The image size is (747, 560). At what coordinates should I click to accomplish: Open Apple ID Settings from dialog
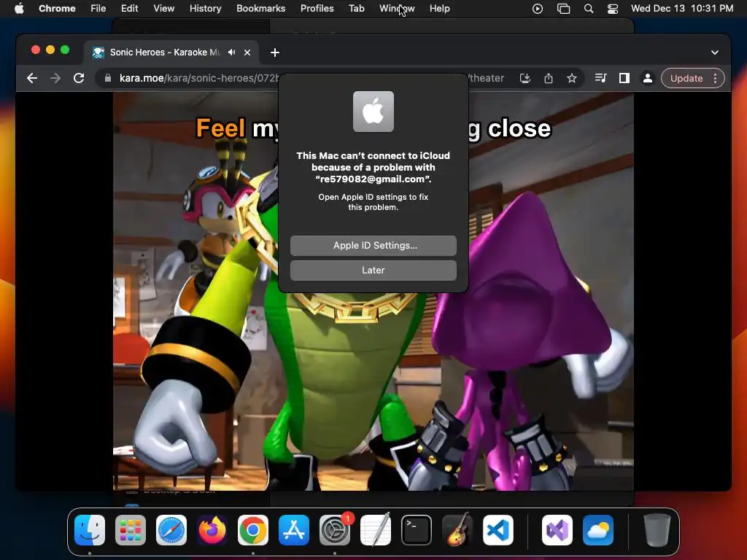point(373,245)
